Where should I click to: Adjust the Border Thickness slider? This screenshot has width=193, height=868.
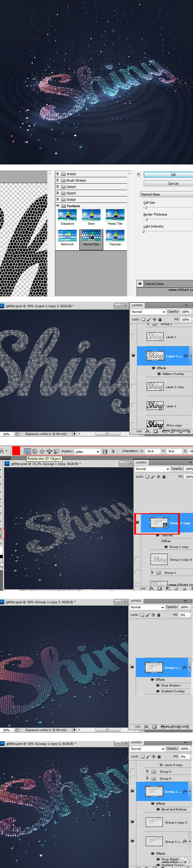[146, 219]
